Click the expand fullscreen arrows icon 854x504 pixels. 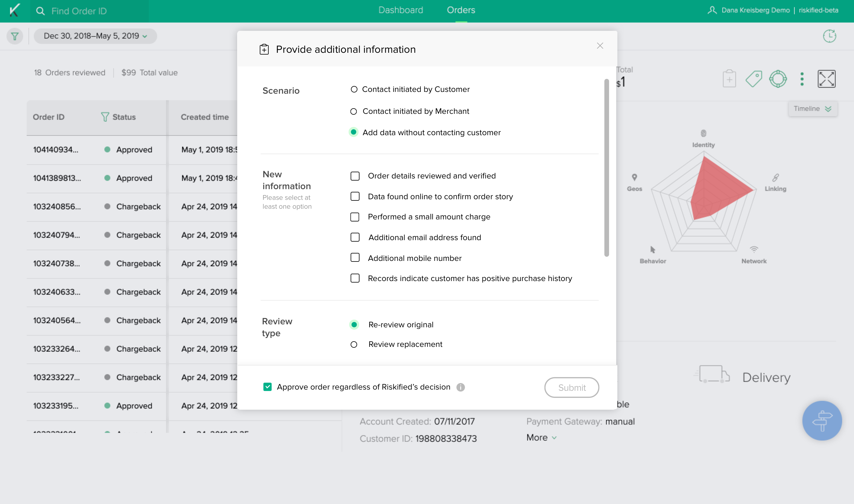click(826, 79)
